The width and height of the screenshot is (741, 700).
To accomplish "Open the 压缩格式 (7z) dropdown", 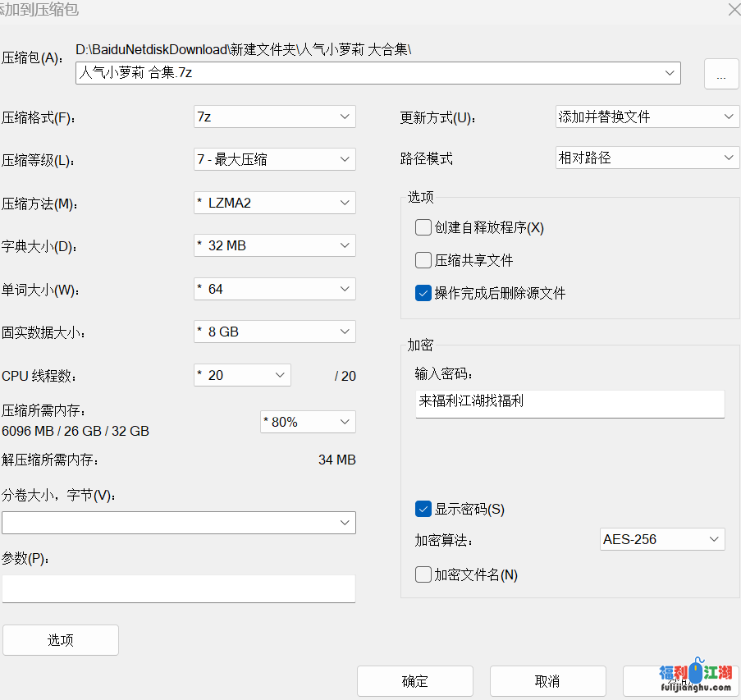I will 274,117.
